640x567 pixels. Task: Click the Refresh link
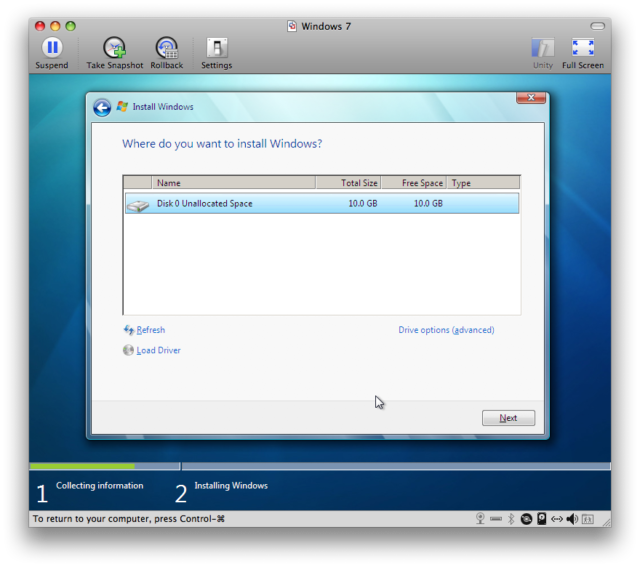point(151,330)
